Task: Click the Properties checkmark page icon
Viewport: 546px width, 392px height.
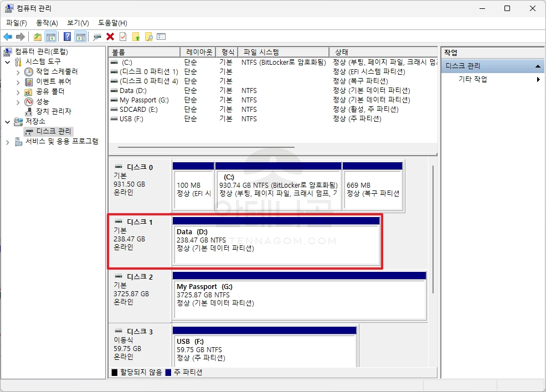Action: [x=123, y=37]
